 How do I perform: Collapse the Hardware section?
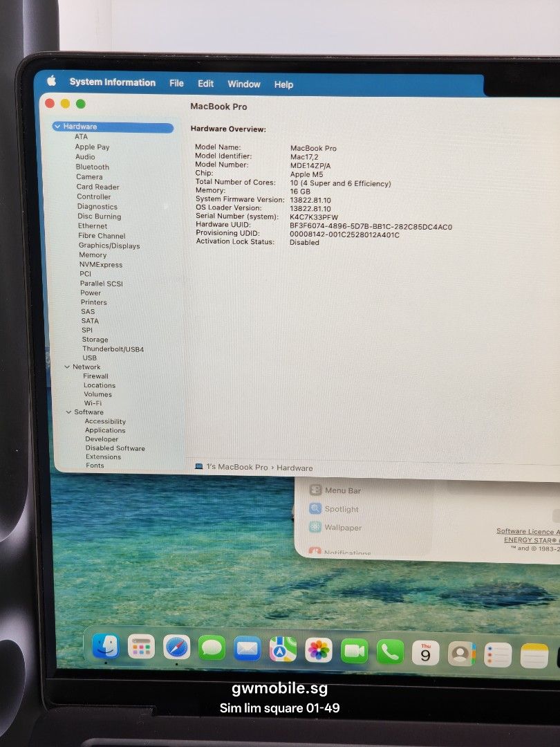[57, 127]
